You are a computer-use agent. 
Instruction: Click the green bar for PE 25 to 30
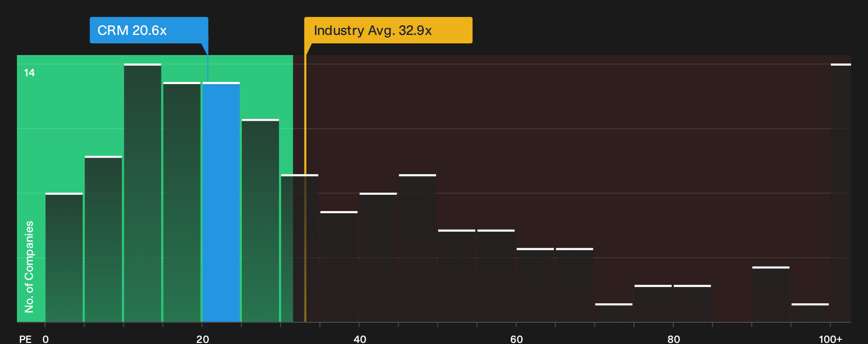tap(260, 221)
